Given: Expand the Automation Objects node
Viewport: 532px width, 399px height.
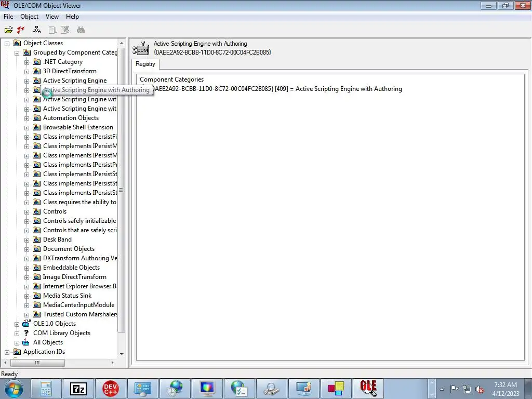Looking at the screenshot, I should coord(27,118).
